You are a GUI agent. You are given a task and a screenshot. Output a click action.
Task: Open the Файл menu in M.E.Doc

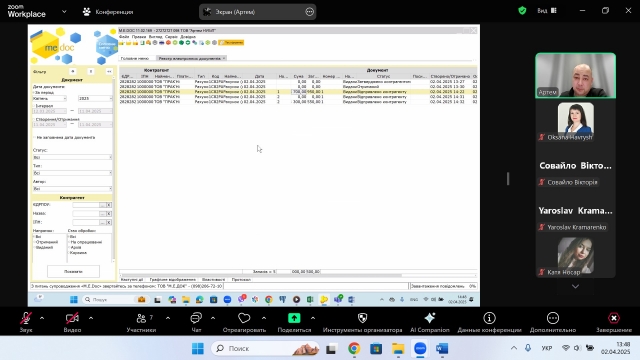point(124,37)
